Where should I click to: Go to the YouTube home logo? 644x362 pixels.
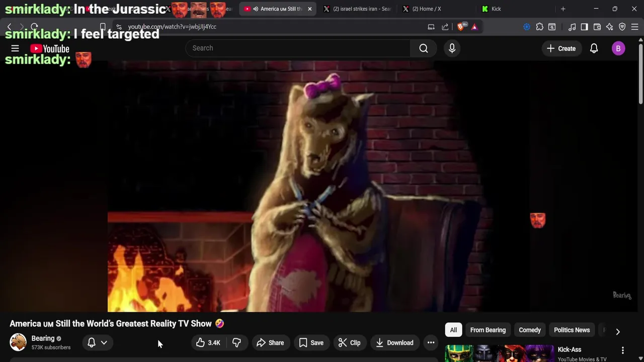tap(49, 49)
